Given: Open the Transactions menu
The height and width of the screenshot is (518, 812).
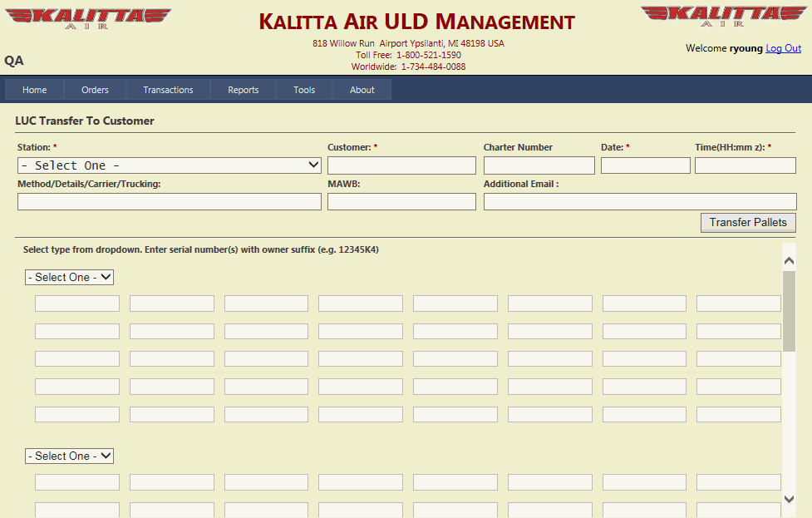Looking at the screenshot, I should [168, 90].
